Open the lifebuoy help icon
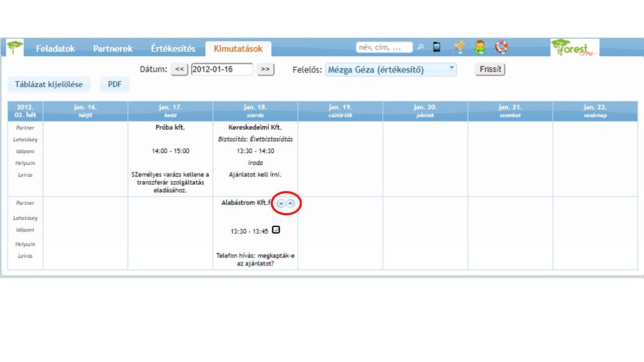 coord(501,47)
